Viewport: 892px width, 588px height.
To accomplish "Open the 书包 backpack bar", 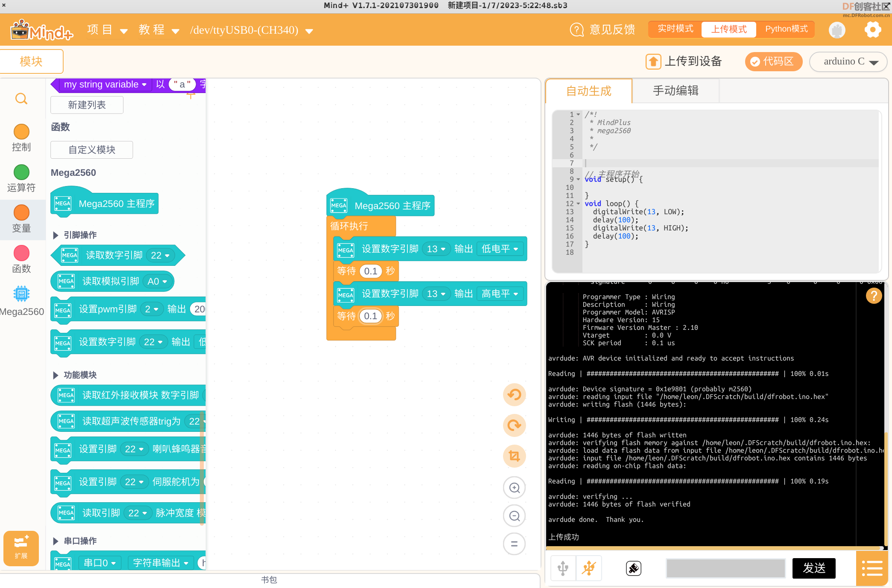I will click(269, 580).
